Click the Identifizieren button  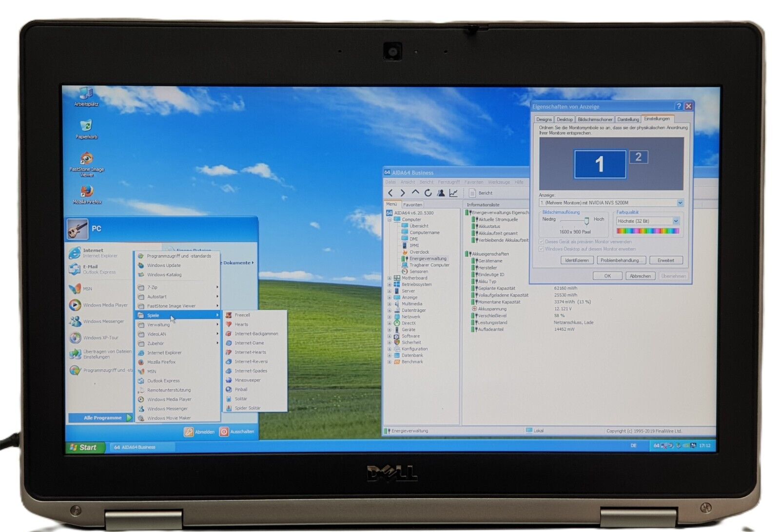tap(577, 260)
